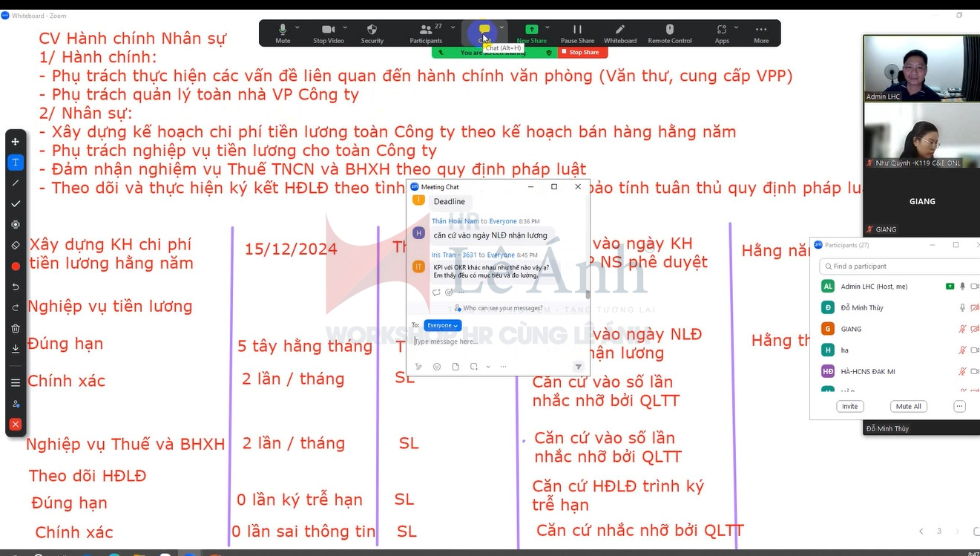Toggle Stop Video in meeting toolbar
980x556 pixels.
click(x=328, y=33)
